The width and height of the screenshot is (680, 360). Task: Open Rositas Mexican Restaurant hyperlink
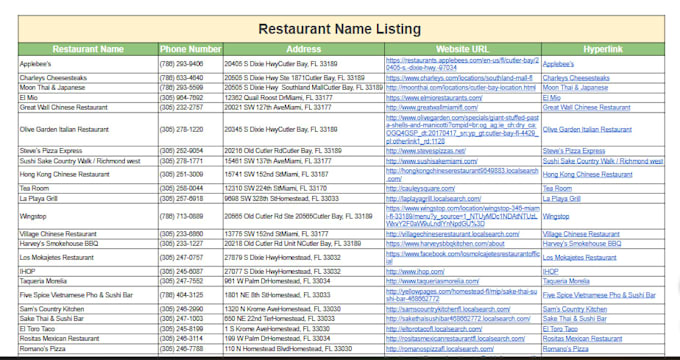pos(582,339)
